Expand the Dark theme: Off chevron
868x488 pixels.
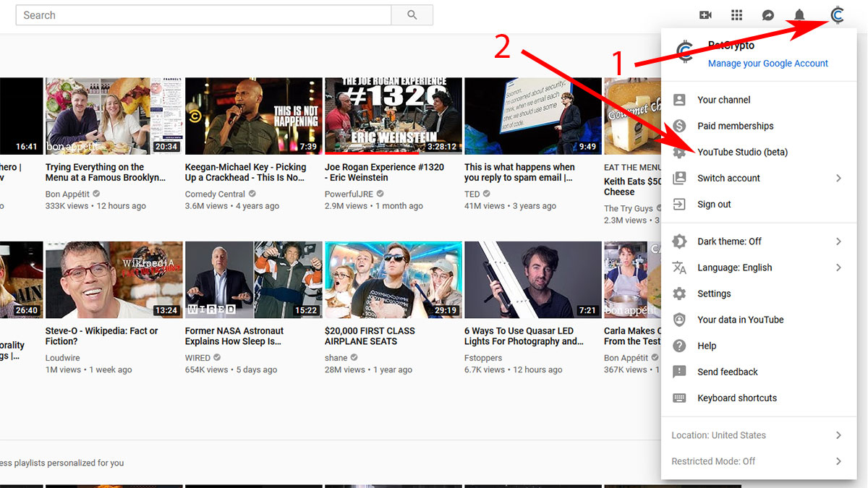[839, 241]
